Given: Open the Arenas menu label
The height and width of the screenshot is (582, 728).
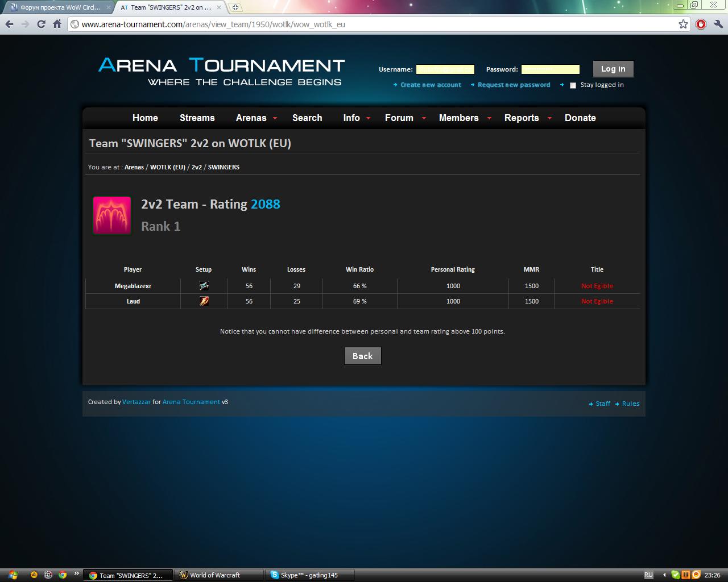Looking at the screenshot, I should tap(251, 118).
